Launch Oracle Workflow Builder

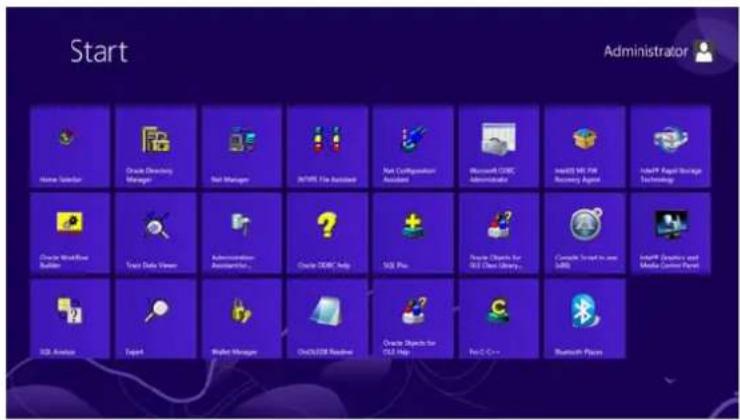pos(70,233)
